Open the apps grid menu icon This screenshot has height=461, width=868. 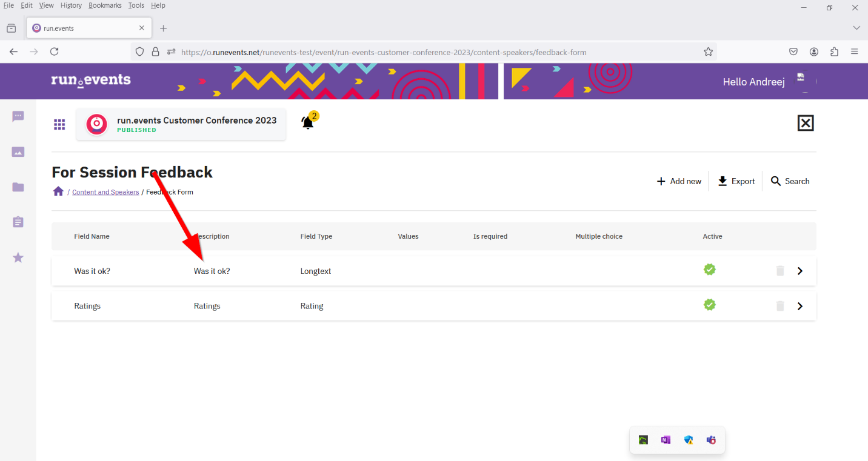click(x=59, y=124)
